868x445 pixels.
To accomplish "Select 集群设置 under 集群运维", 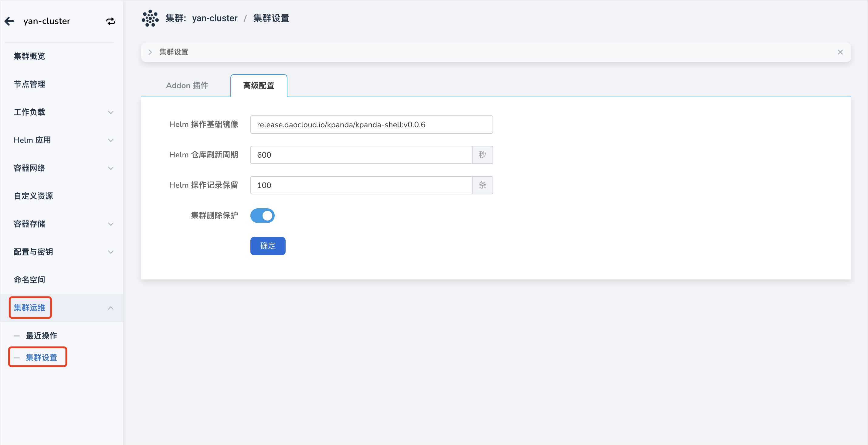I will 42,358.
